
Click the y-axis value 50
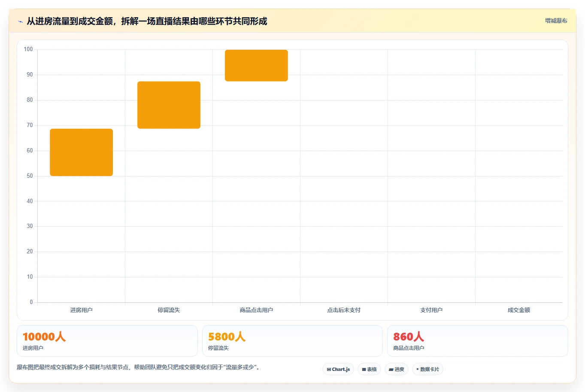[30, 176]
